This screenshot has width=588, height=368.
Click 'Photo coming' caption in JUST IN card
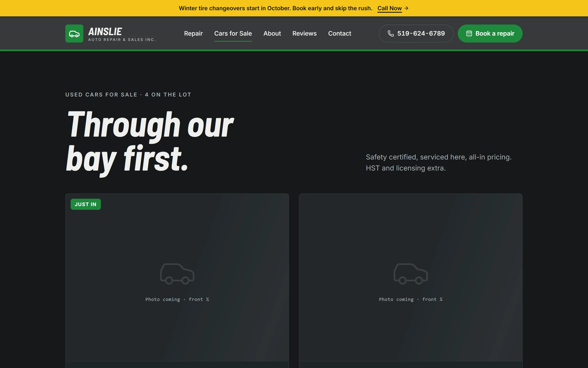click(x=177, y=299)
